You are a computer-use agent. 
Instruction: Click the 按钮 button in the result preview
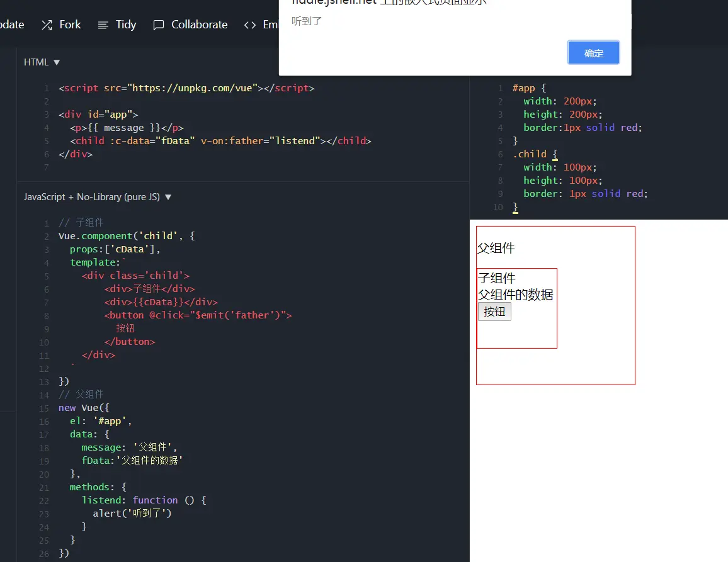tap(494, 312)
